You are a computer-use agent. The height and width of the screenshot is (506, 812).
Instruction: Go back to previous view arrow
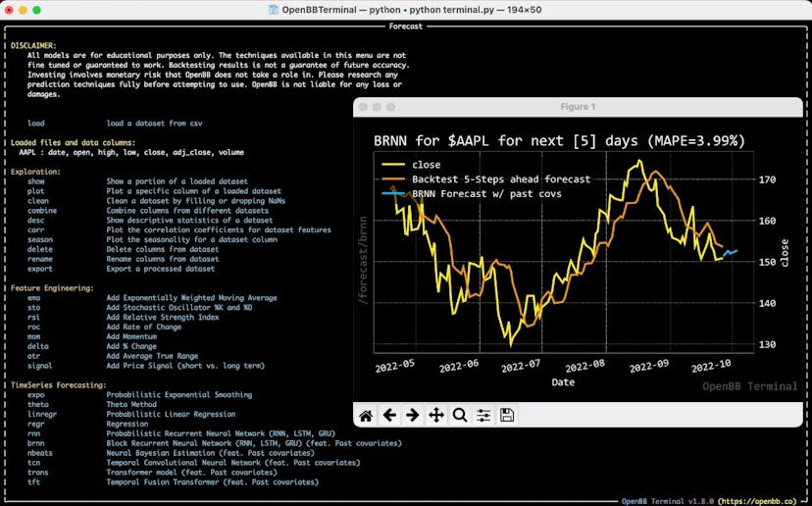click(x=389, y=415)
